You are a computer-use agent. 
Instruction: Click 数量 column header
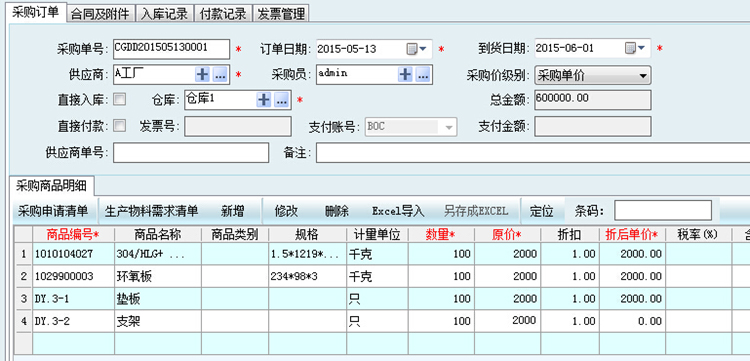441,234
